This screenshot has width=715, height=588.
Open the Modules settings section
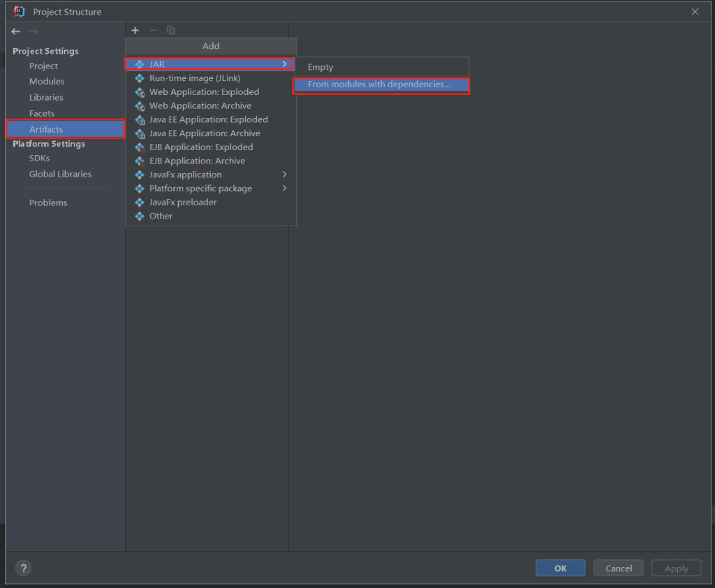pos(47,82)
